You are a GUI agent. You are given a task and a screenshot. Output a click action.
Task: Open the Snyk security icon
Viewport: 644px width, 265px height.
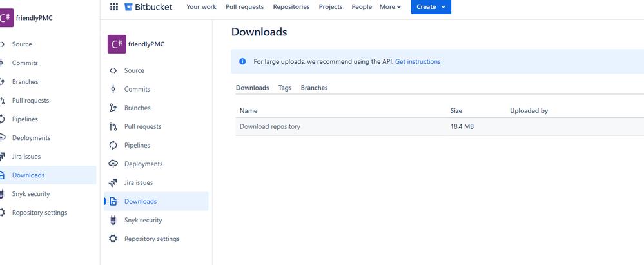point(113,221)
